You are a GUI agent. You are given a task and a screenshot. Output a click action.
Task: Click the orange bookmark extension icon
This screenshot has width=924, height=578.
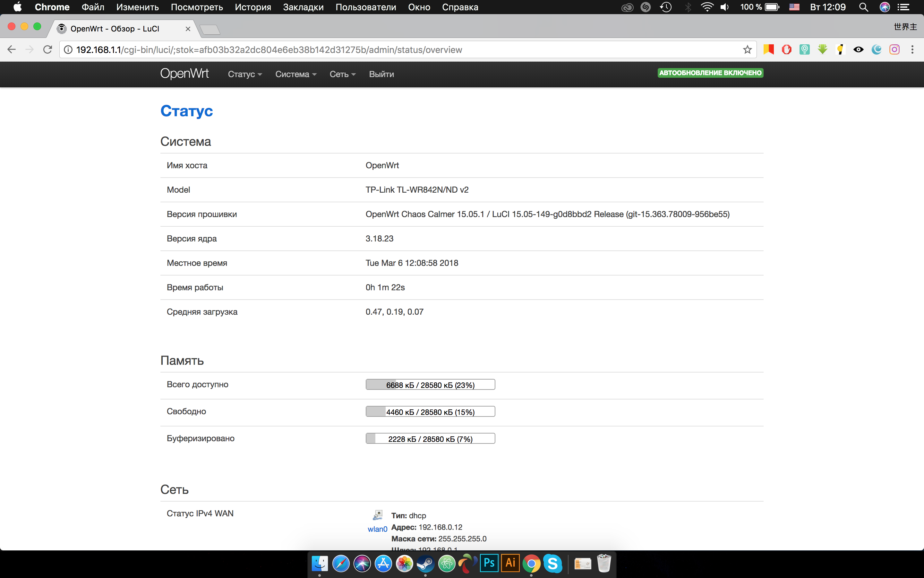point(768,50)
